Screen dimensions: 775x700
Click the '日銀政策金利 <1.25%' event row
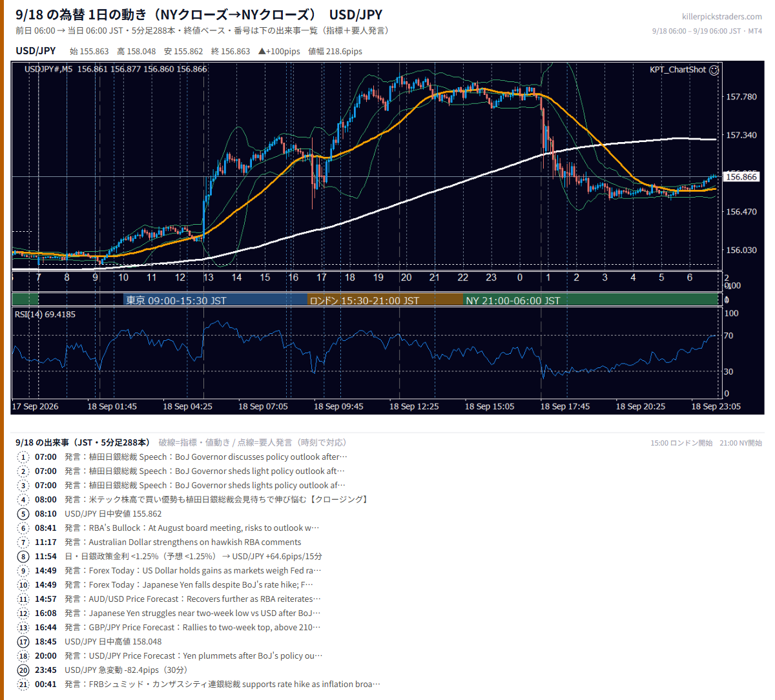point(193,557)
